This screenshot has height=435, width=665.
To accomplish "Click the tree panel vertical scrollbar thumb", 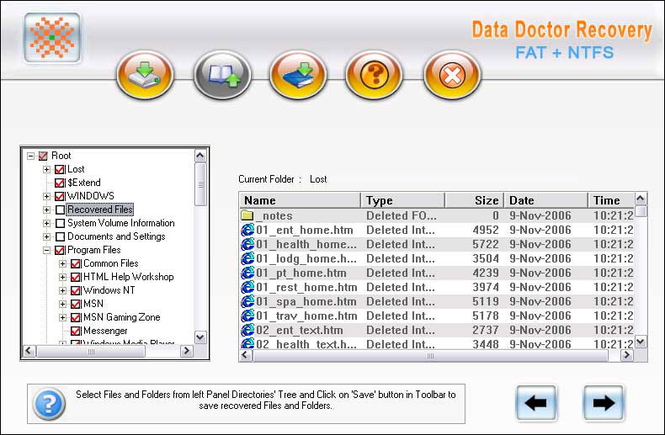I will tap(200, 184).
